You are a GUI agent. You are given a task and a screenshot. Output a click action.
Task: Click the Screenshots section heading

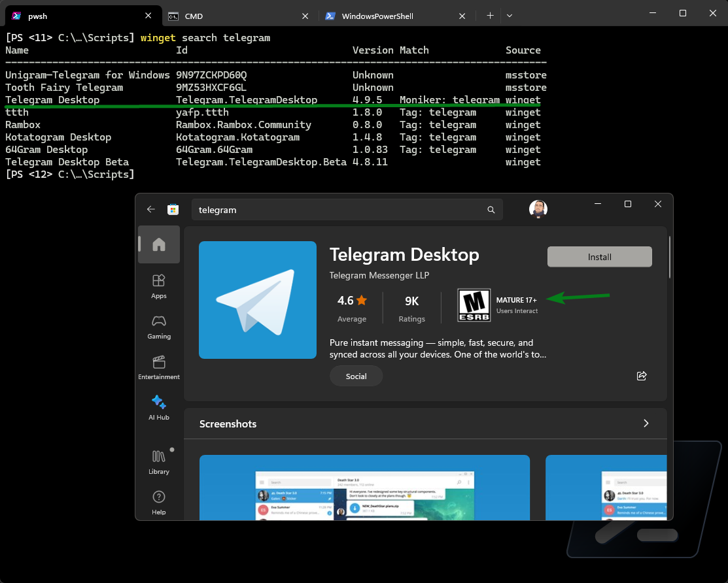tap(228, 424)
